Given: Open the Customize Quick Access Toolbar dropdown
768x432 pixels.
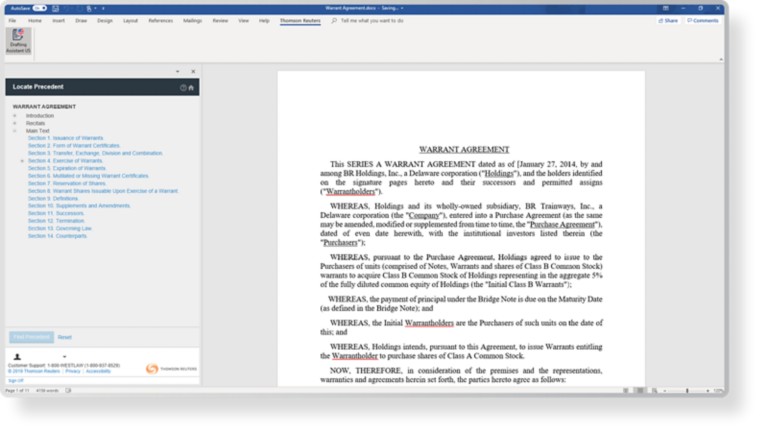Looking at the screenshot, I should tap(103, 8).
